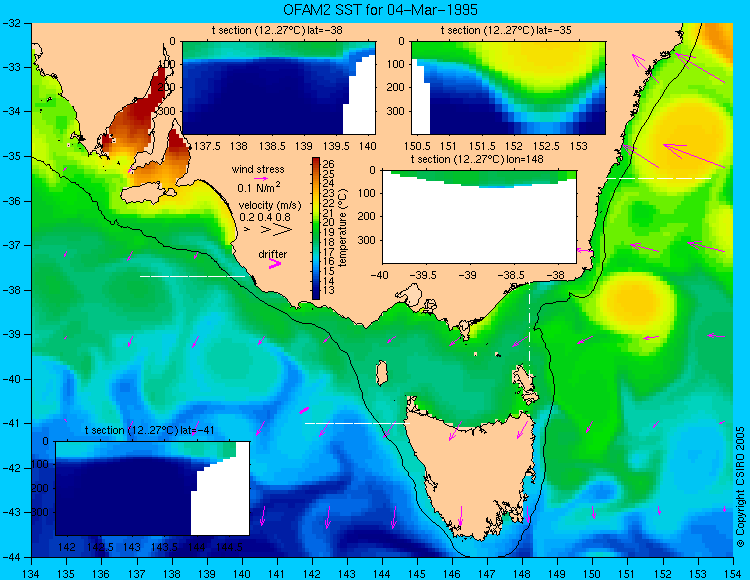This screenshot has width=750, height=580.
Task: Click the title "OFAM2 SST for 04-Mar-1995"
Action: (x=380, y=10)
